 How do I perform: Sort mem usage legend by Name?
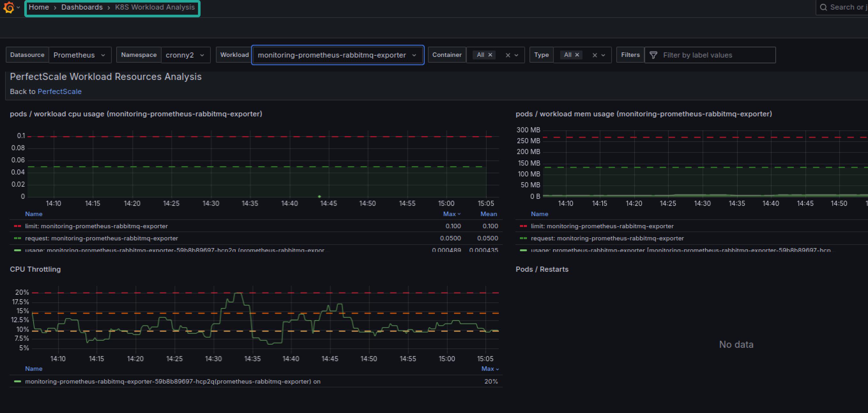[x=539, y=214]
